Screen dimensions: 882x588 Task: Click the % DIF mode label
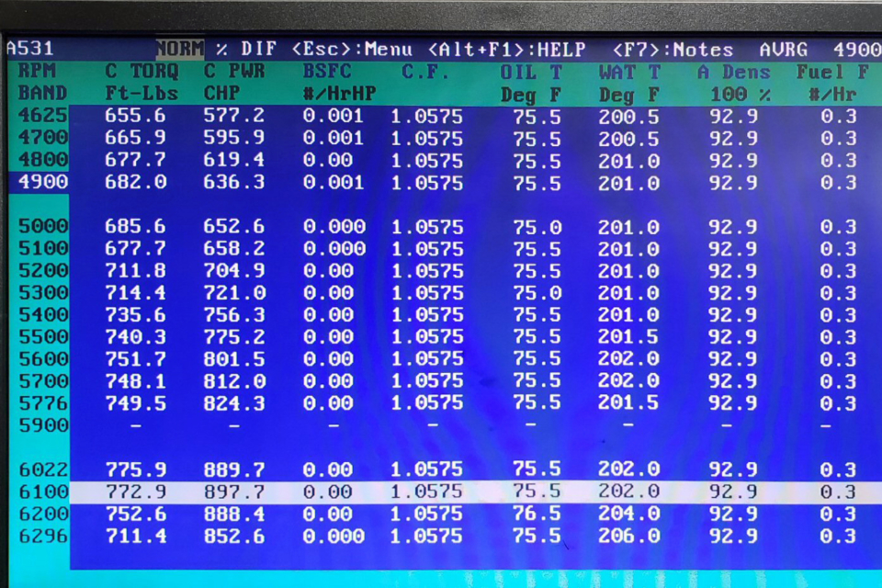[246, 49]
